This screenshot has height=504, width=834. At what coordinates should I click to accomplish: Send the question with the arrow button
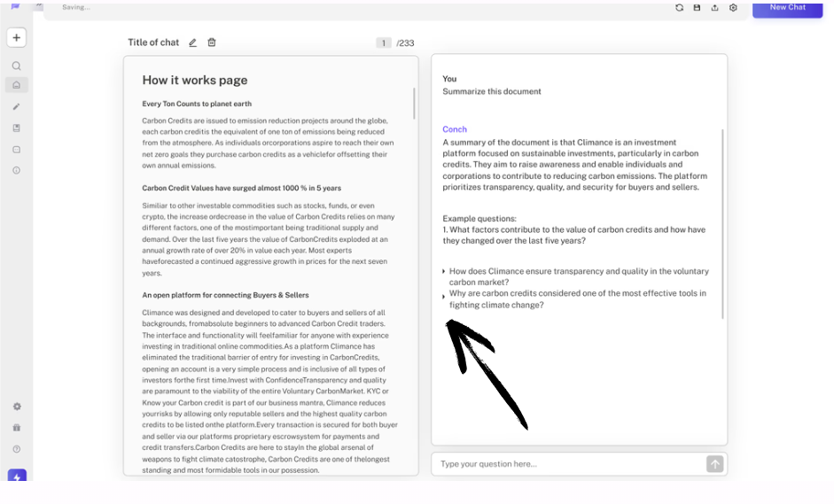[715, 464]
